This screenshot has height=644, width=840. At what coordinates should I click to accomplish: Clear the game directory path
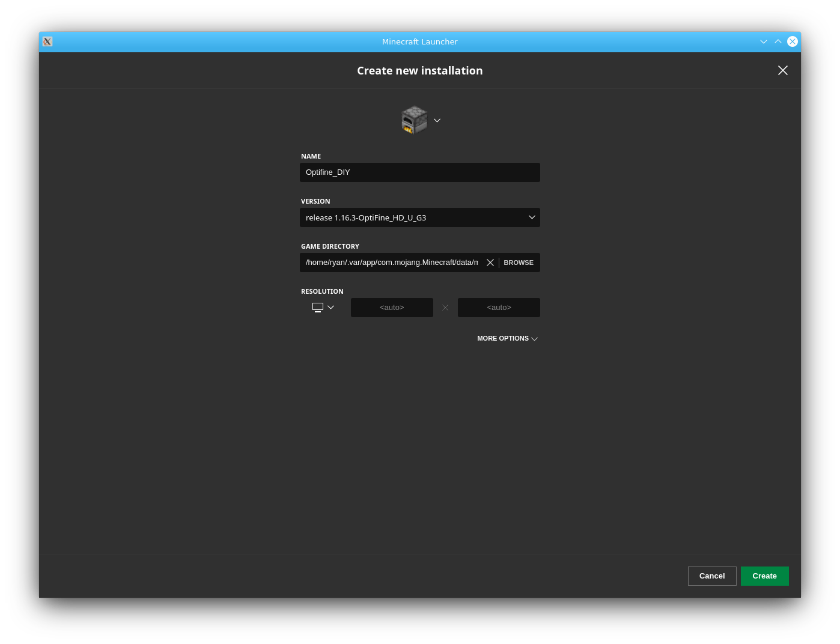point(490,263)
